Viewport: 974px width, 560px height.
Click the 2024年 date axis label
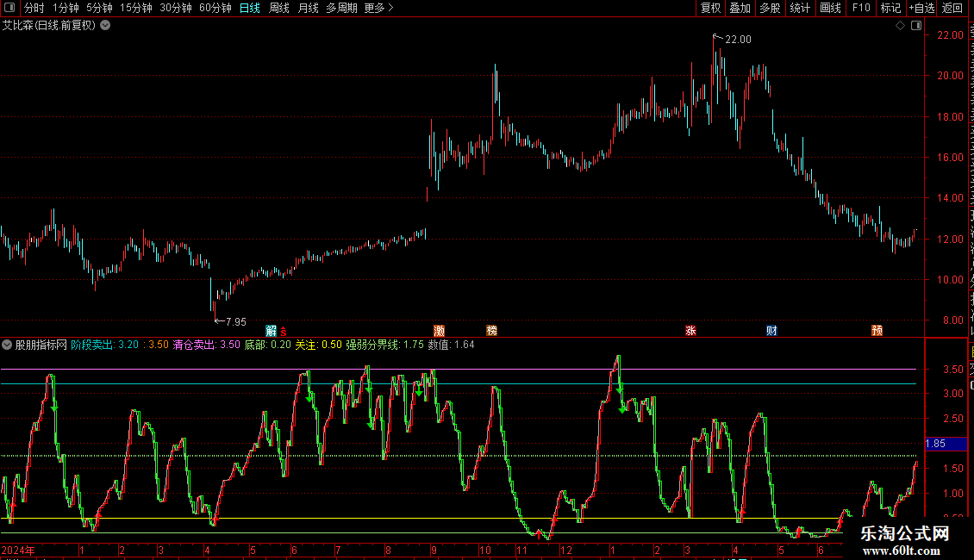18,550
